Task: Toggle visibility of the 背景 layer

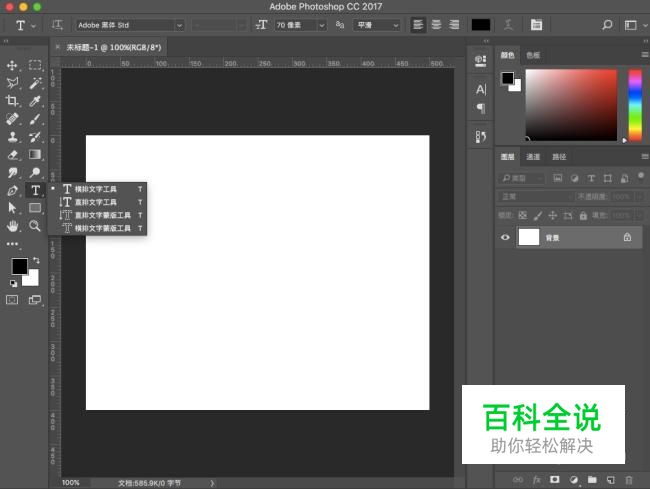Action: click(505, 237)
